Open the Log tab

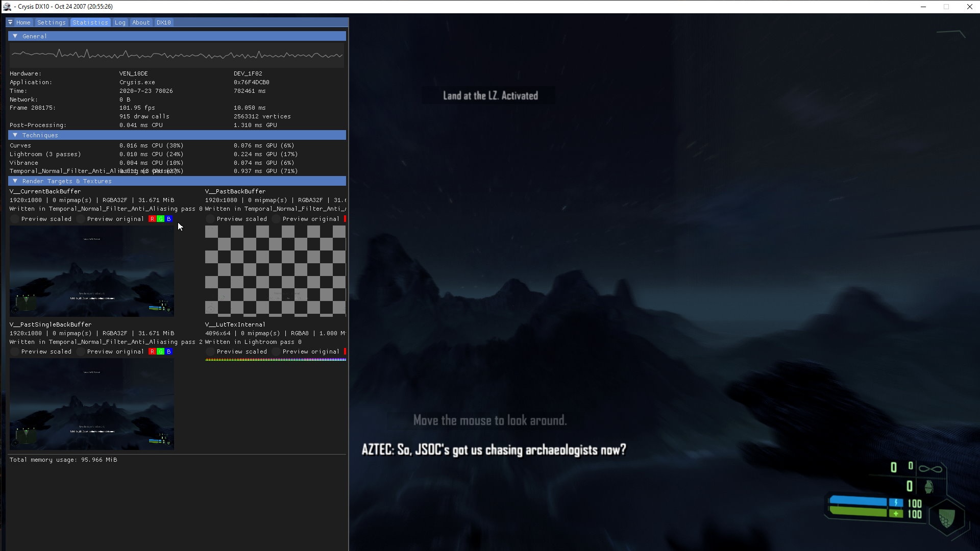[x=120, y=22]
